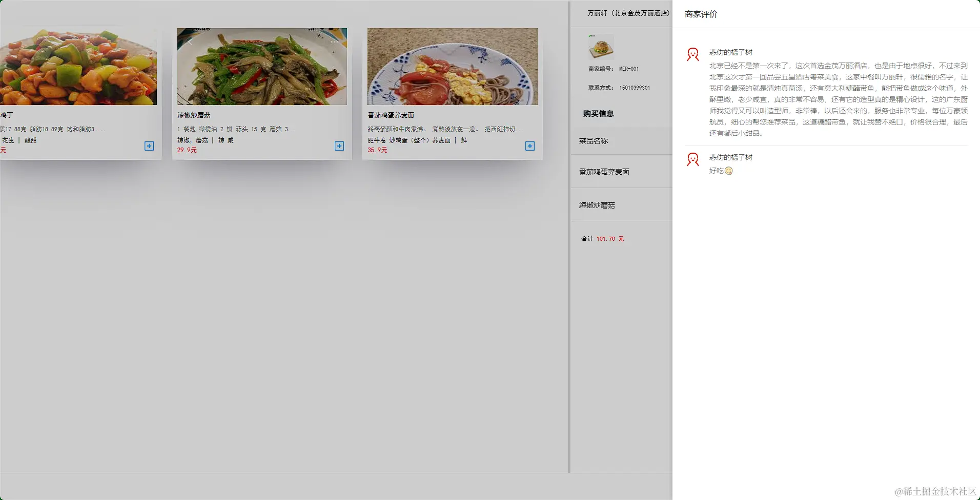Click the 29.9元 price

187,150
